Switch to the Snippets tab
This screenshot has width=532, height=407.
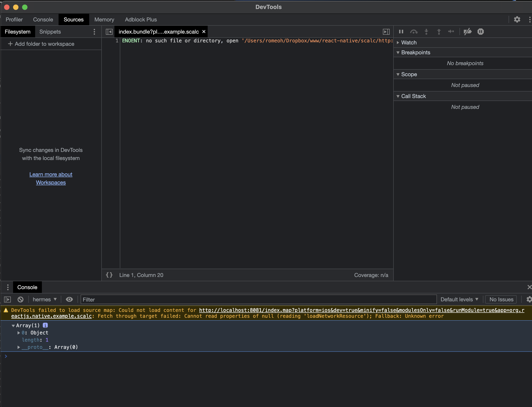tap(50, 32)
